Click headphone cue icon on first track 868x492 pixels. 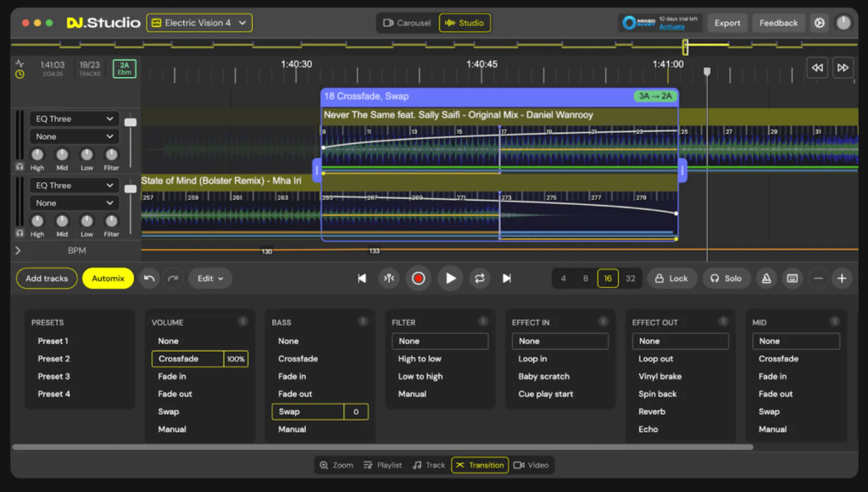click(x=20, y=166)
